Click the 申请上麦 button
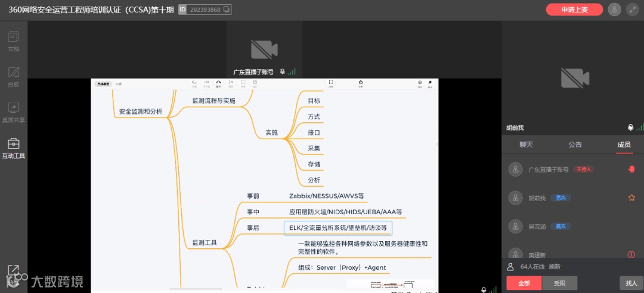The height and width of the screenshot is (293, 644). 574,10
